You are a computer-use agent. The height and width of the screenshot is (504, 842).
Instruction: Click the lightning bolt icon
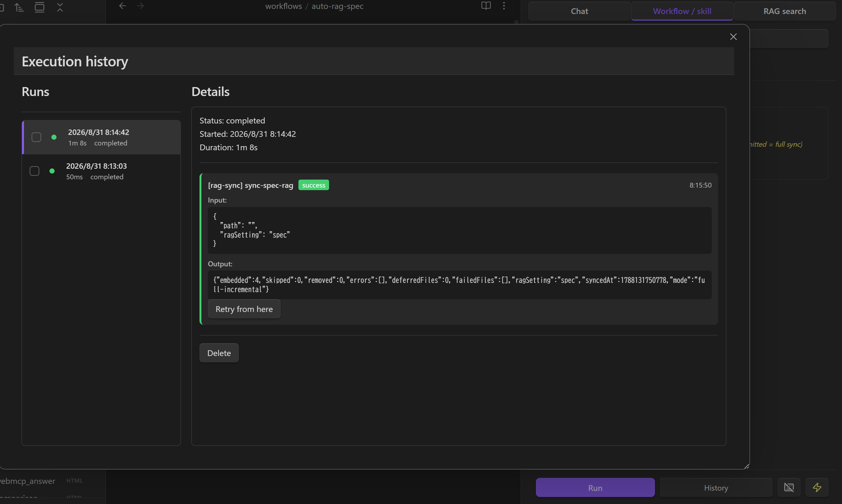click(x=817, y=487)
